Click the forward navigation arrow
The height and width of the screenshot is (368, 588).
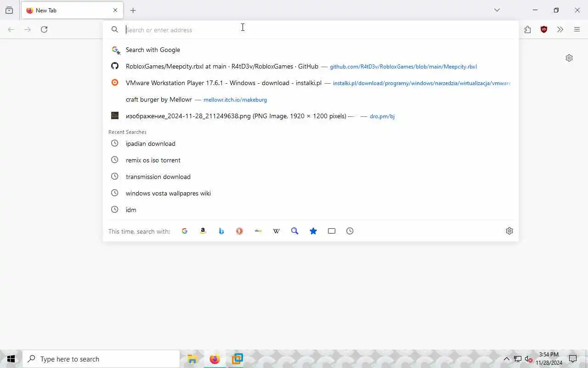[x=28, y=29]
